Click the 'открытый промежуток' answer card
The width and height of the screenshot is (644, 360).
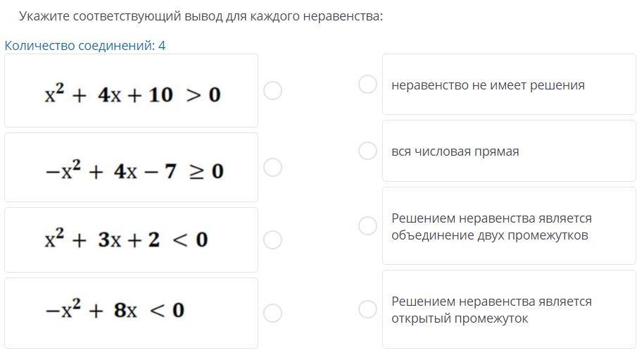508,309
